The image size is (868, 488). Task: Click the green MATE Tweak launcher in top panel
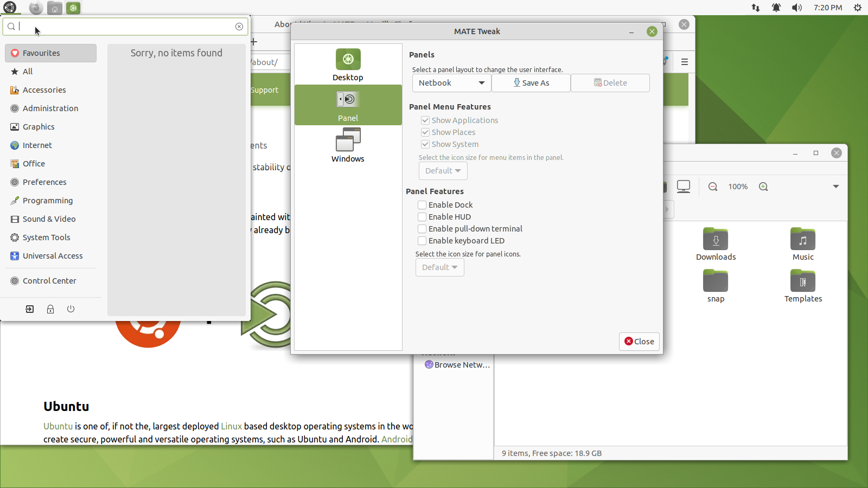coord(73,8)
